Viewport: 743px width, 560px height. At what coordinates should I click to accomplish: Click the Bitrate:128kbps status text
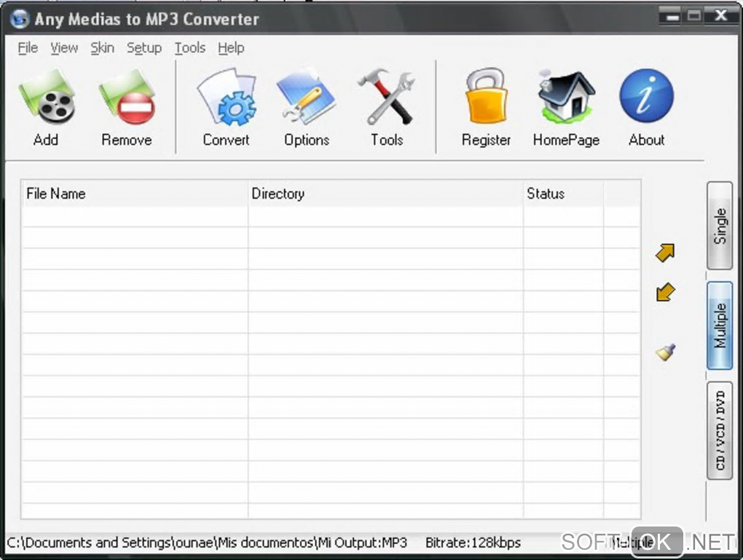coord(473,543)
